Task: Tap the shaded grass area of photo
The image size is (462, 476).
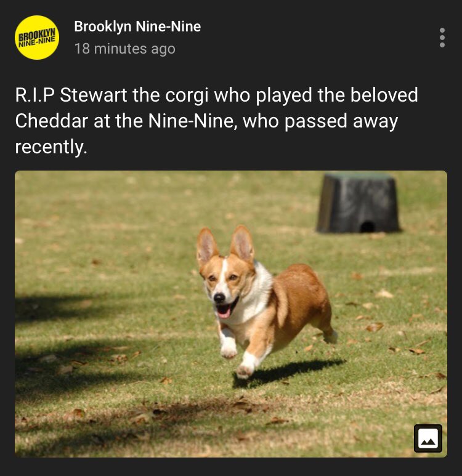Action: click(x=76, y=343)
